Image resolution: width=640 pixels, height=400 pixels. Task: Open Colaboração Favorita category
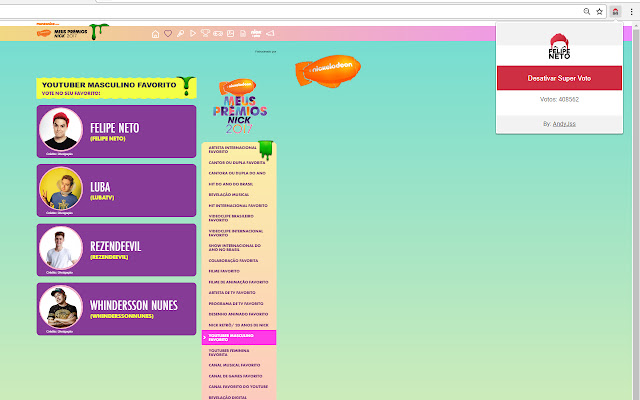point(233,260)
